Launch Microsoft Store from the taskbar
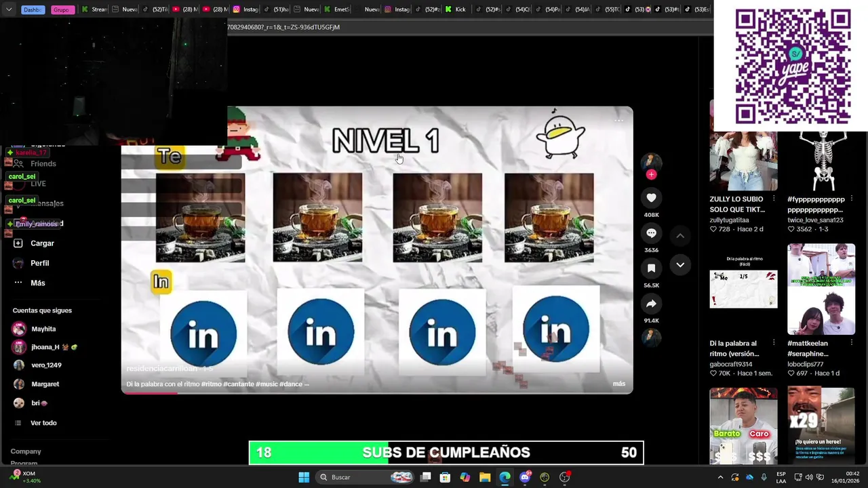This screenshot has height=488, width=868. pyautogui.click(x=445, y=477)
